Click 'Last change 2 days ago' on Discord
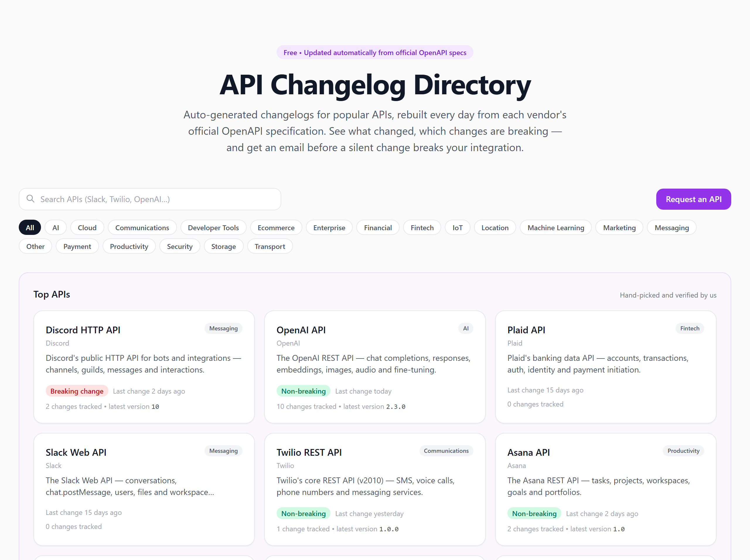This screenshot has width=750, height=560. click(x=149, y=391)
